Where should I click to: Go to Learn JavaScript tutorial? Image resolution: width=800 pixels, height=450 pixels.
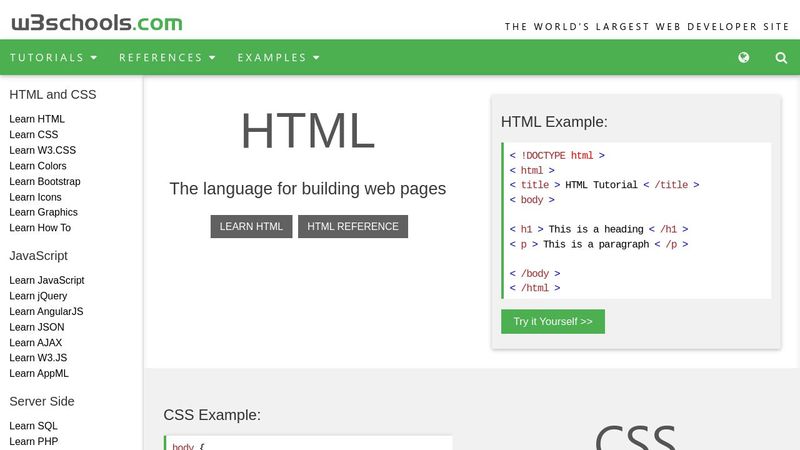pos(47,280)
